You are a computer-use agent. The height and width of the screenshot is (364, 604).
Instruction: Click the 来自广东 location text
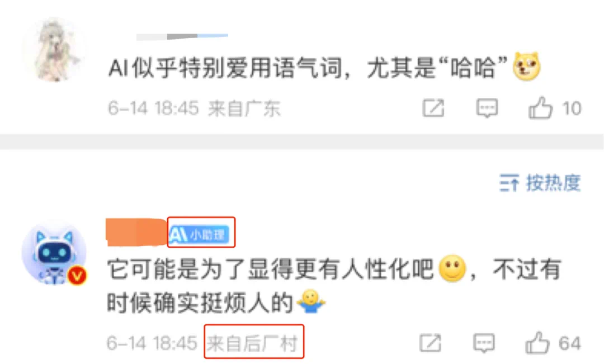(x=244, y=108)
